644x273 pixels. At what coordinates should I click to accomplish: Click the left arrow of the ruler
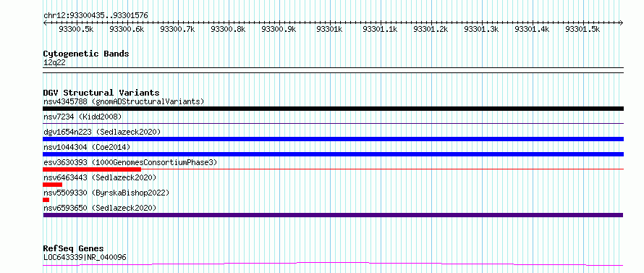45,22
